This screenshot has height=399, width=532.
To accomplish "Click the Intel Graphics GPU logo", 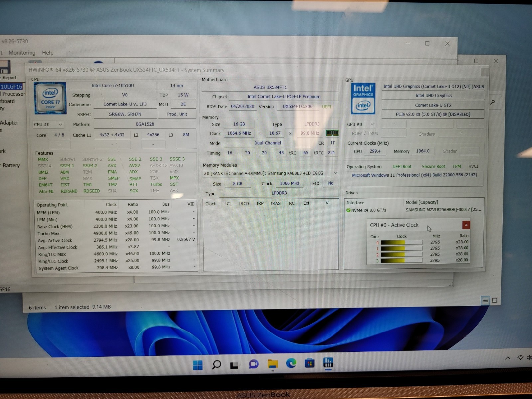I will pyautogui.click(x=363, y=99).
